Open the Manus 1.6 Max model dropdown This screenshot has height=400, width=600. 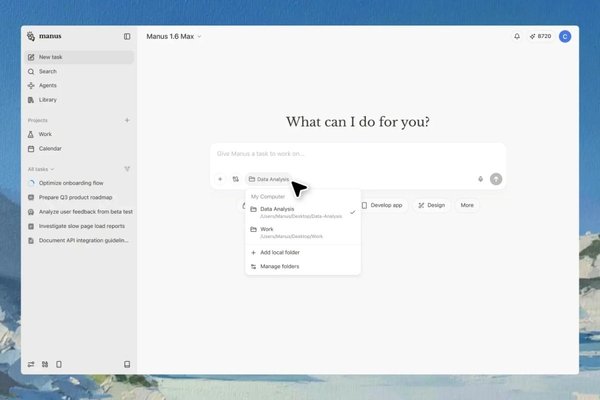(x=174, y=36)
